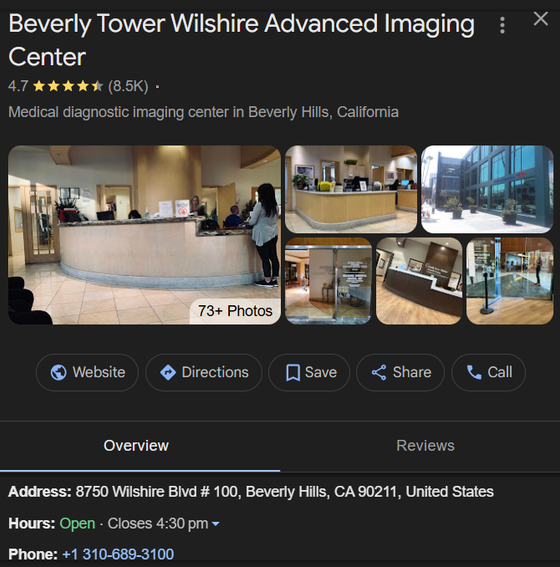This screenshot has width=560, height=567.
Task: Open the building exterior photo
Action: [487, 189]
